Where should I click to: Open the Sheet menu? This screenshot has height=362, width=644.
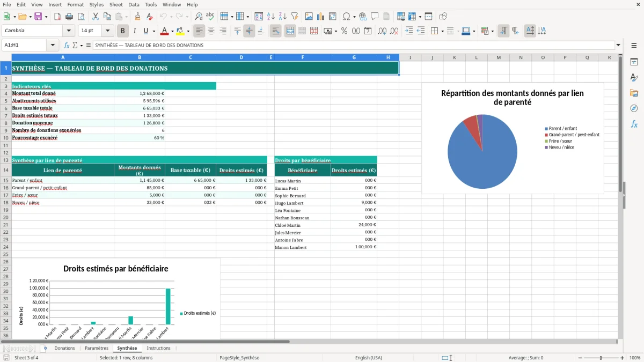tap(116, 4)
